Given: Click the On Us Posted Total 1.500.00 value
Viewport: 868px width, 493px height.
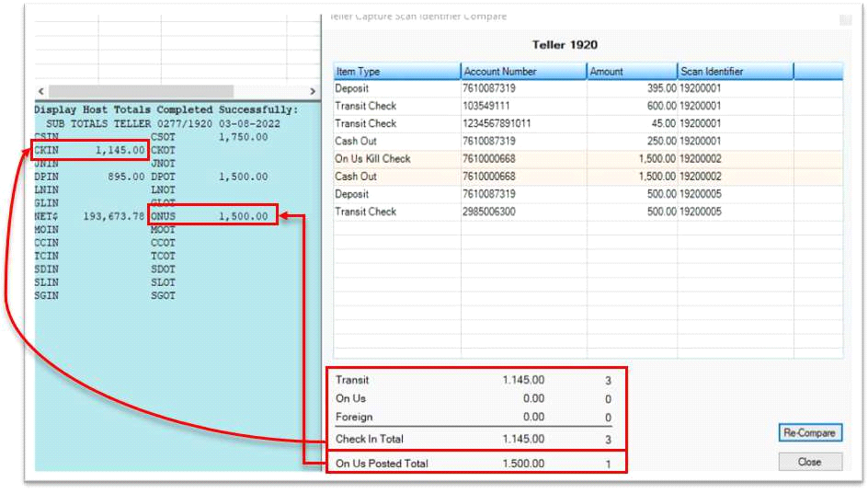Looking at the screenshot, I should (523, 464).
